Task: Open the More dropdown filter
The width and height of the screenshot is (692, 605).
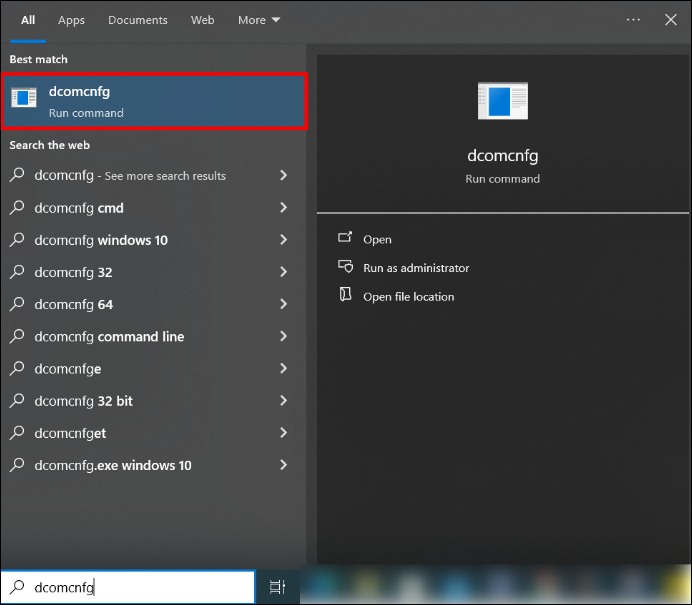Action: coord(259,20)
